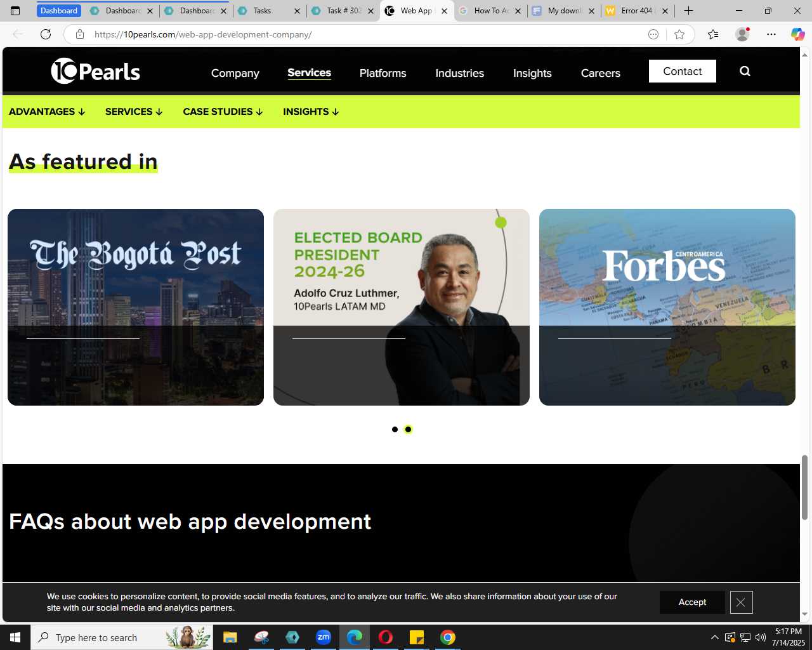Screen dimensions: 812x650
Task: Open a new browser tab
Action: click(688, 11)
